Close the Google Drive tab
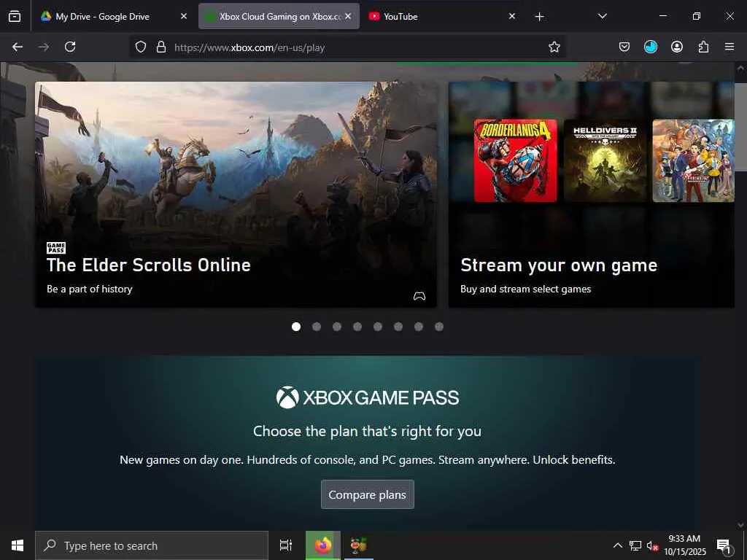This screenshot has width=747, height=560. click(x=184, y=16)
